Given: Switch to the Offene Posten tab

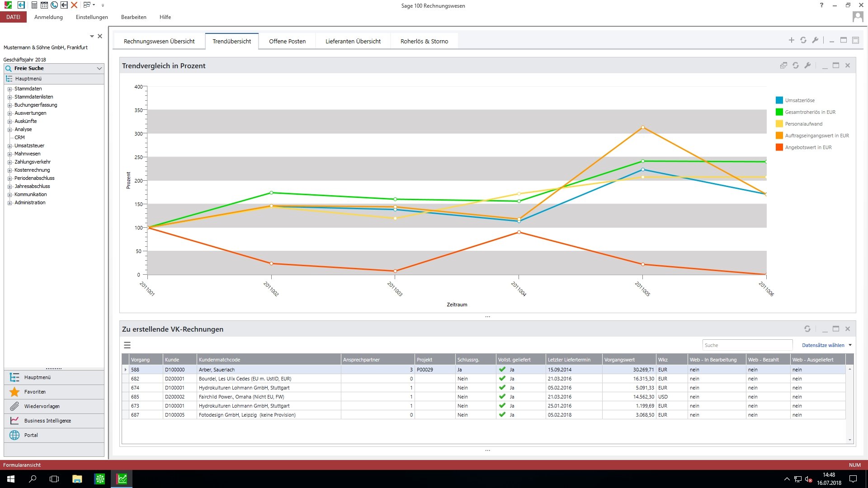Looking at the screenshot, I should coord(287,41).
